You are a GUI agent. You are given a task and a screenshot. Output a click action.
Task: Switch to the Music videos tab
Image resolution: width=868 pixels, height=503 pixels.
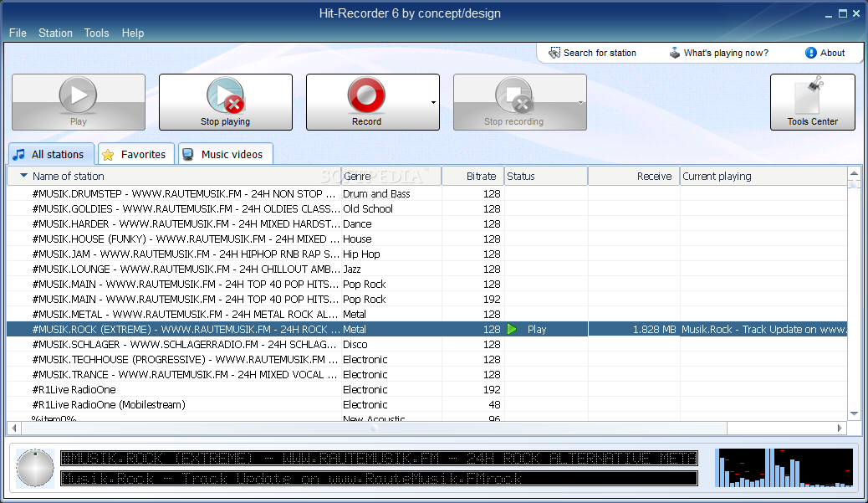point(225,155)
